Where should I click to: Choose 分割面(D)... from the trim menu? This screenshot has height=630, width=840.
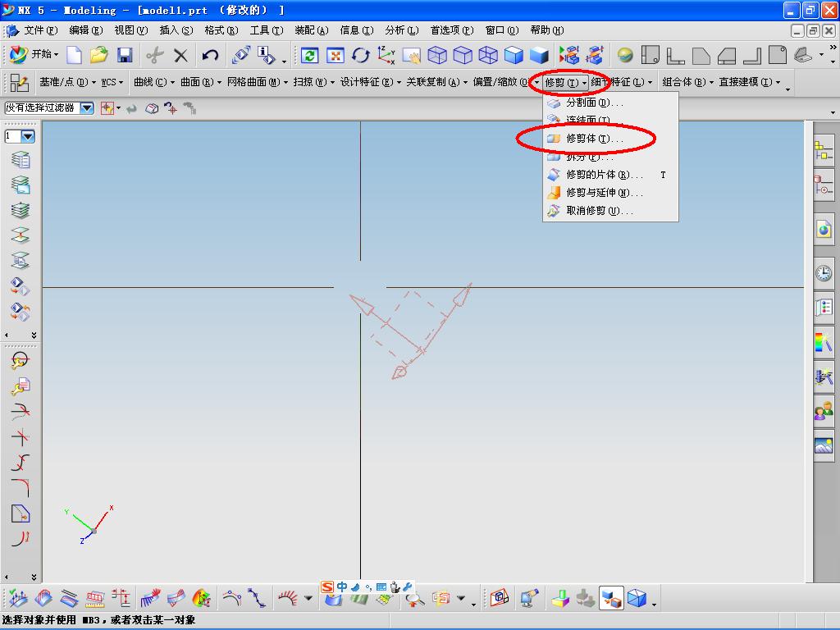coord(610,103)
